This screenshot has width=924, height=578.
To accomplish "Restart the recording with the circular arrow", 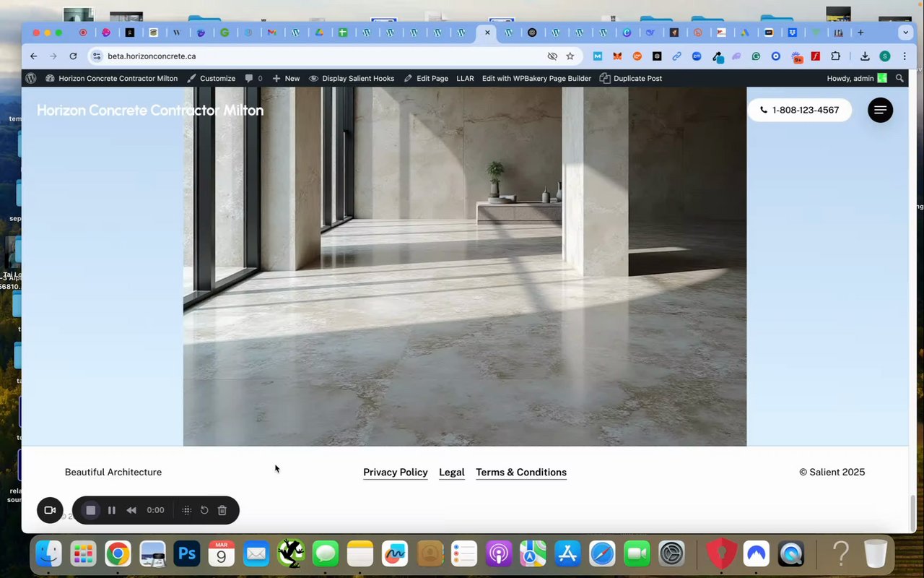I will [x=204, y=510].
